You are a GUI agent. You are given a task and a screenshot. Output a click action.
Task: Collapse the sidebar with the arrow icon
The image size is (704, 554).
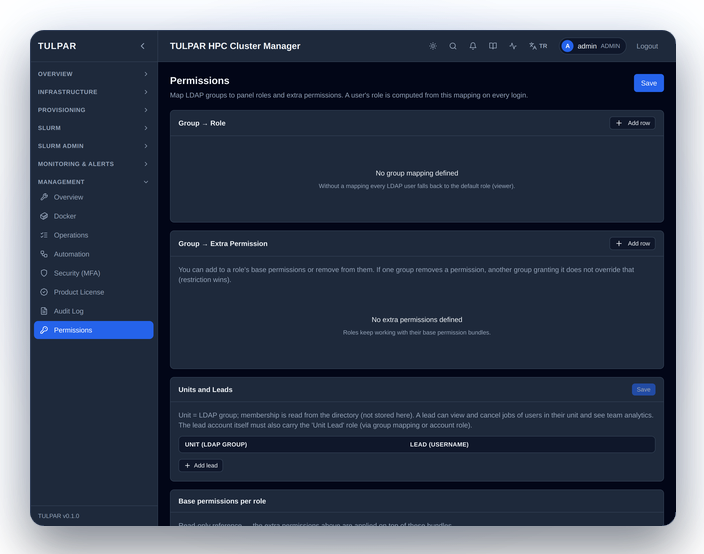click(x=143, y=46)
